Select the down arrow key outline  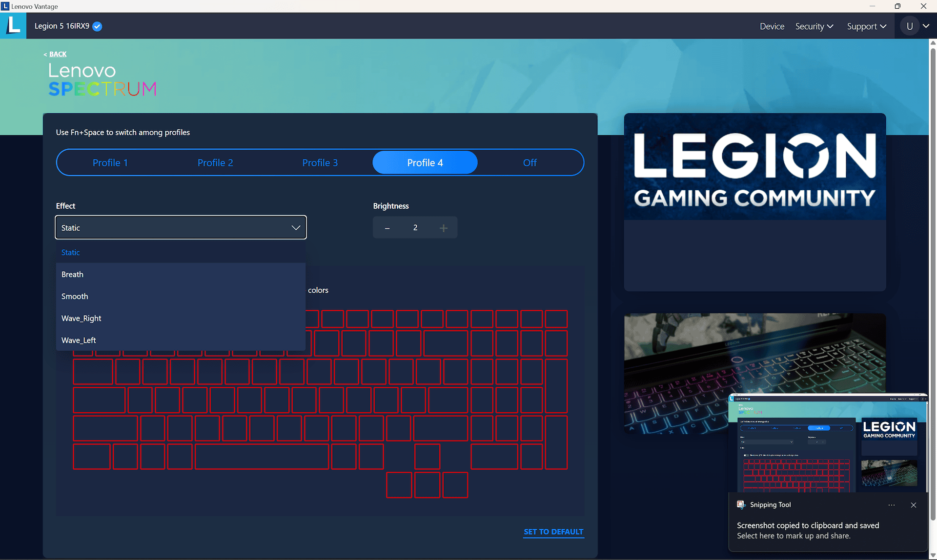427,485
